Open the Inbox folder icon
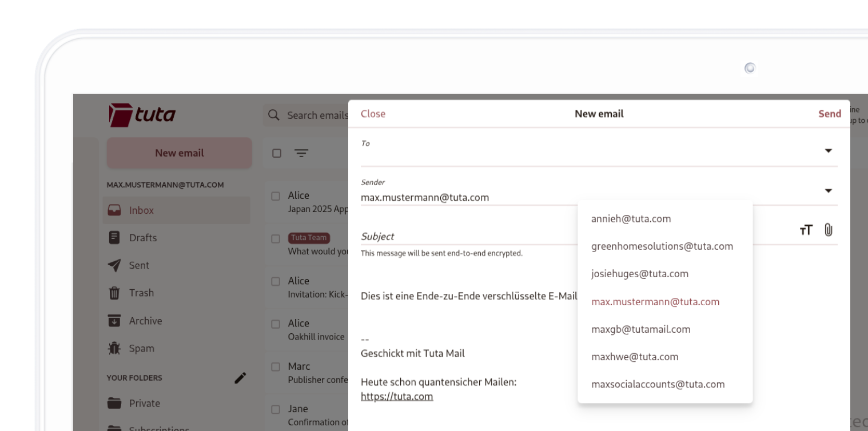Screen dimensions: 868x431 pyautogui.click(x=114, y=210)
